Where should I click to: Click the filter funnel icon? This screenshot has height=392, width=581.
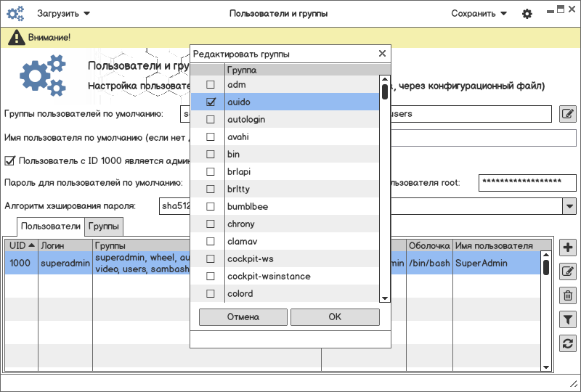point(568,319)
